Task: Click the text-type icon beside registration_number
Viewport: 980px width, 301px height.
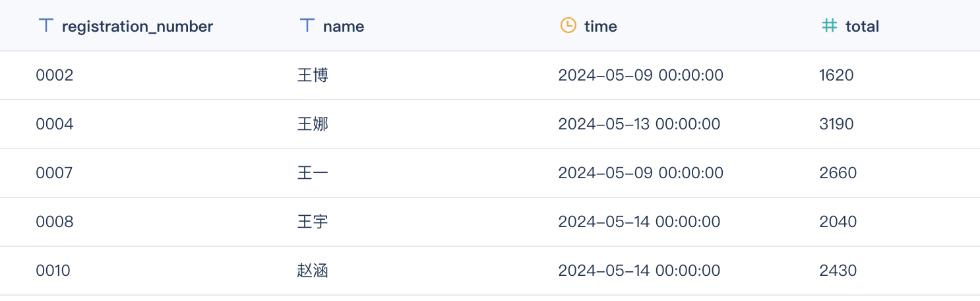Action: (46, 26)
